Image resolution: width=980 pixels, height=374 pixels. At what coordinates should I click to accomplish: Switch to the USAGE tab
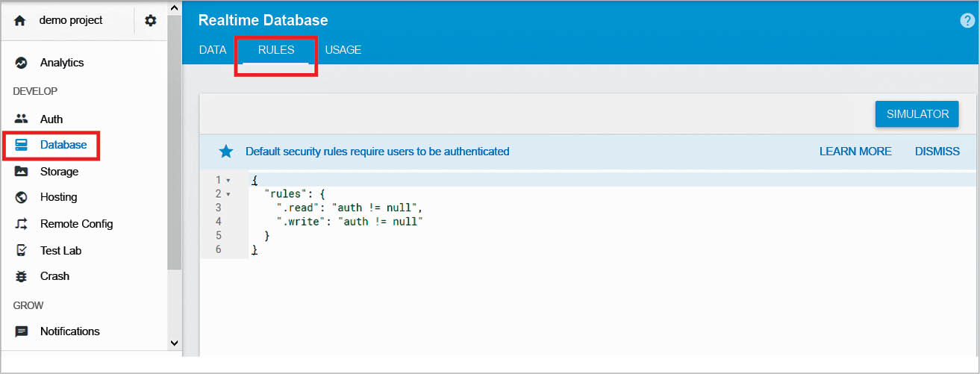coord(343,50)
